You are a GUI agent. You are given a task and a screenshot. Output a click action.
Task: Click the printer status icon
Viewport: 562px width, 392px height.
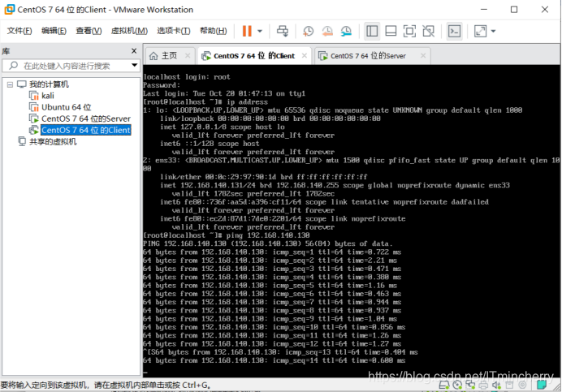click(483, 386)
